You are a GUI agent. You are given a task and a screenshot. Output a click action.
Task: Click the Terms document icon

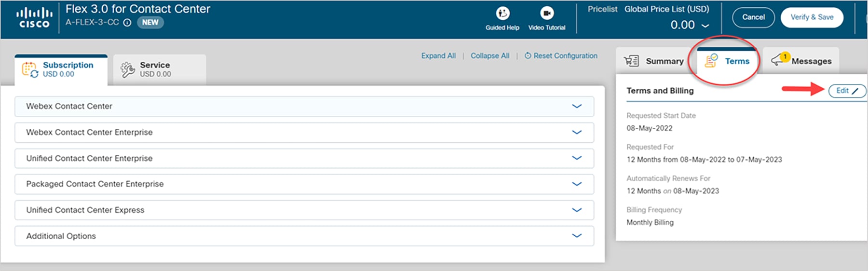(x=711, y=61)
